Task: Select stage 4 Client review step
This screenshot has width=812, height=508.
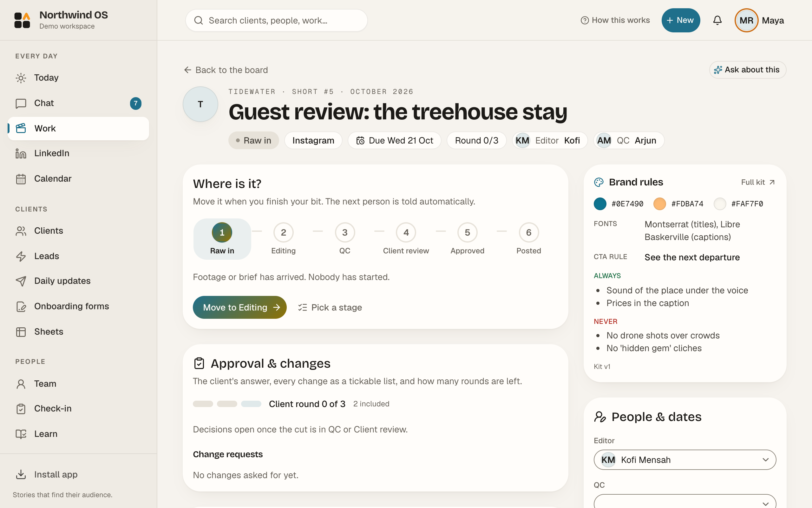Action: pos(406,239)
